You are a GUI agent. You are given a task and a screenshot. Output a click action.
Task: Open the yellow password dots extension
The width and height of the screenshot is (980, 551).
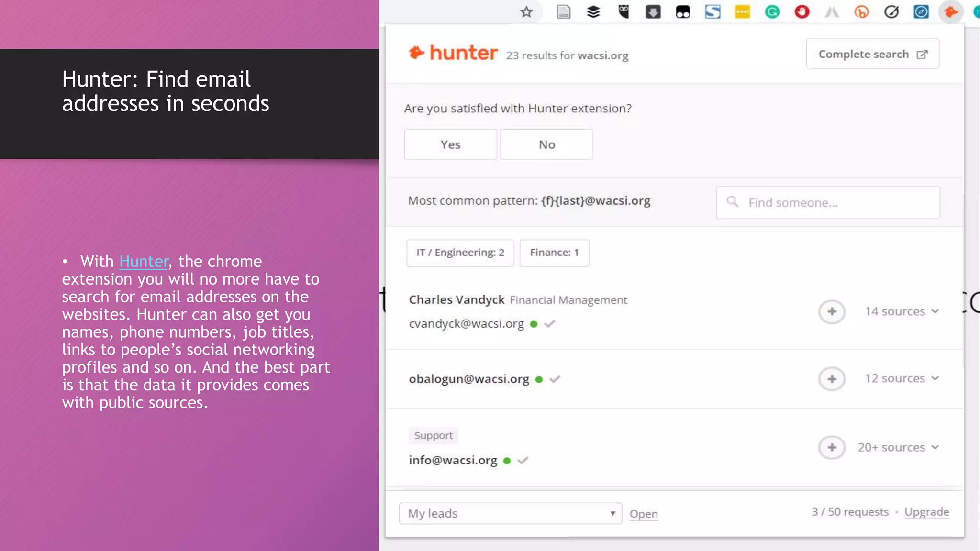[x=743, y=12]
